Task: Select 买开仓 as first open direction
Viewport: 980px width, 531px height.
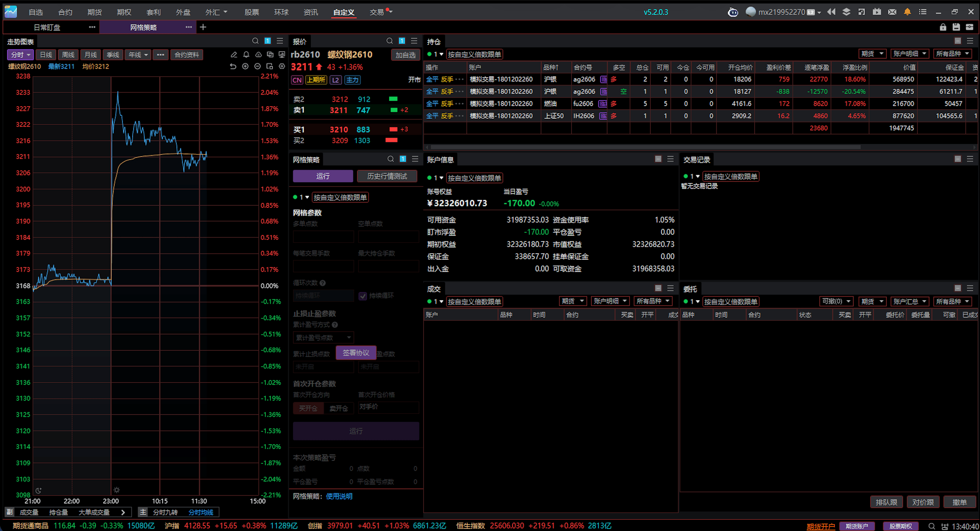Action: pyautogui.click(x=308, y=408)
